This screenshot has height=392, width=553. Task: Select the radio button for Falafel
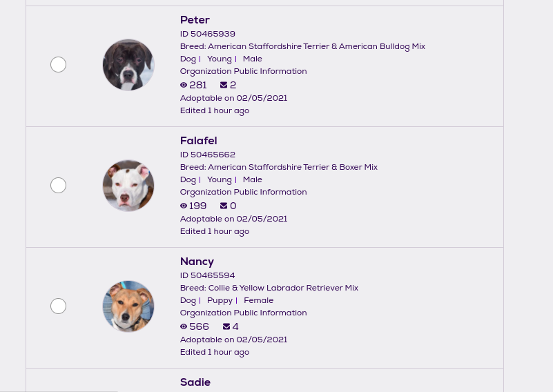tap(59, 186)
